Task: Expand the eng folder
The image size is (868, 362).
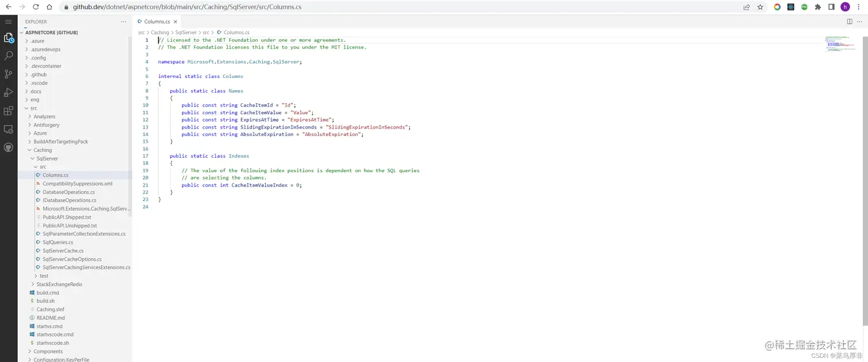Action: point(75,100)
